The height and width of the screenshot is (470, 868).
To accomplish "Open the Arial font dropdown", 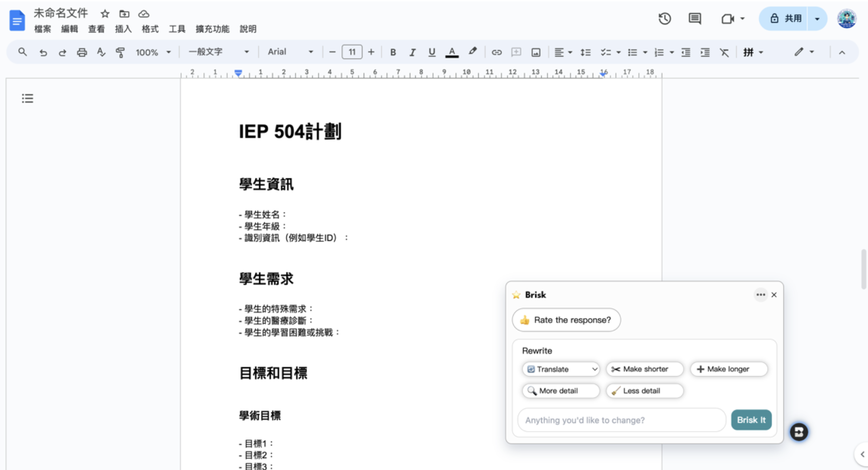I will click(x=290, y=52).
